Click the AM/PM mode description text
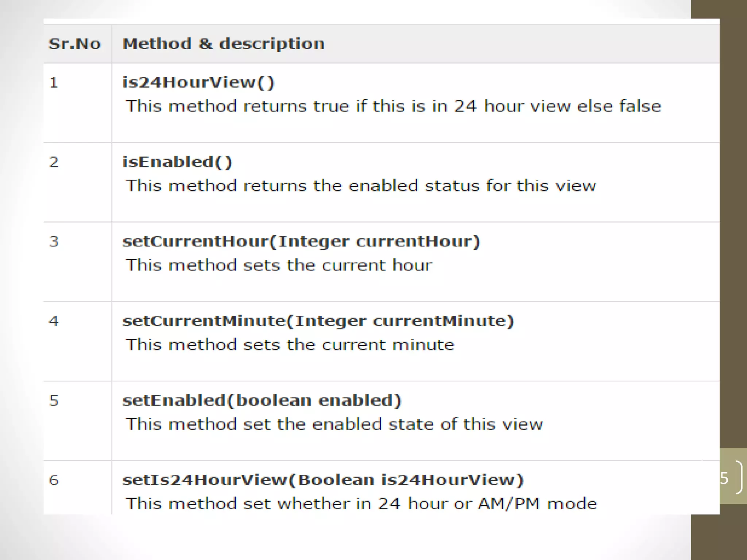The image size is (747, 560). pos(361,504)
